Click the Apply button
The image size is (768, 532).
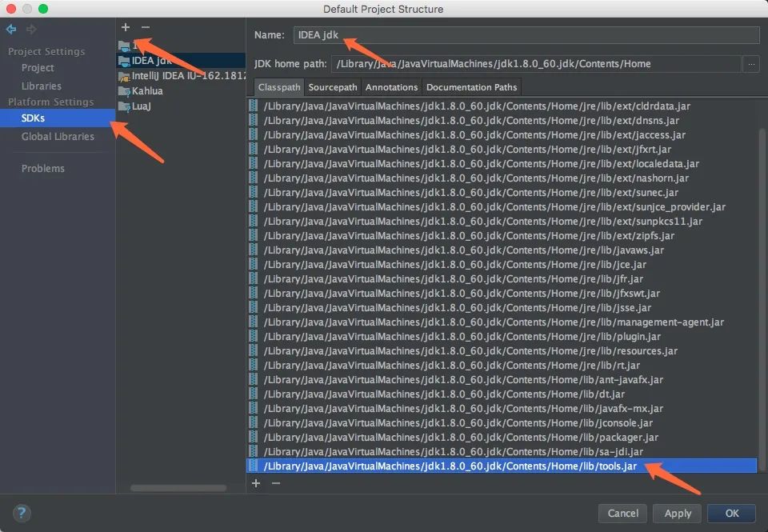678,513
